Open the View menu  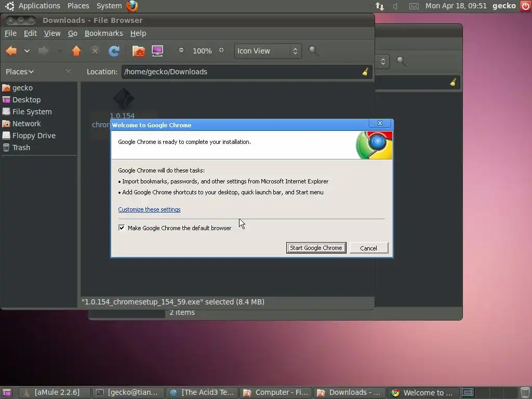point(52,33)
